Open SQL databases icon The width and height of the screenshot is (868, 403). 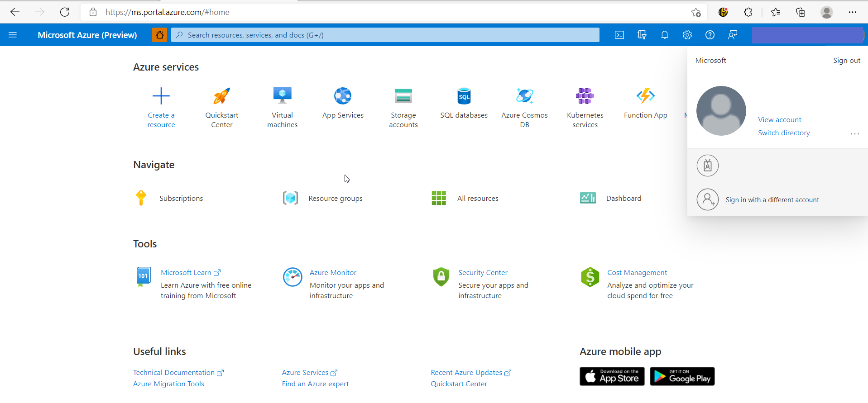coord(464,96)
